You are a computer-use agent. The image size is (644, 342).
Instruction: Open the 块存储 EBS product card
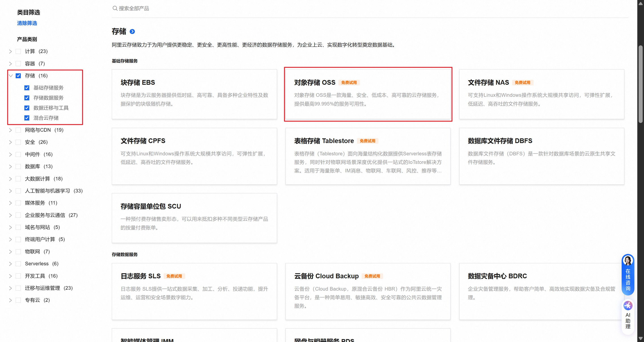[x=194, y=94]
